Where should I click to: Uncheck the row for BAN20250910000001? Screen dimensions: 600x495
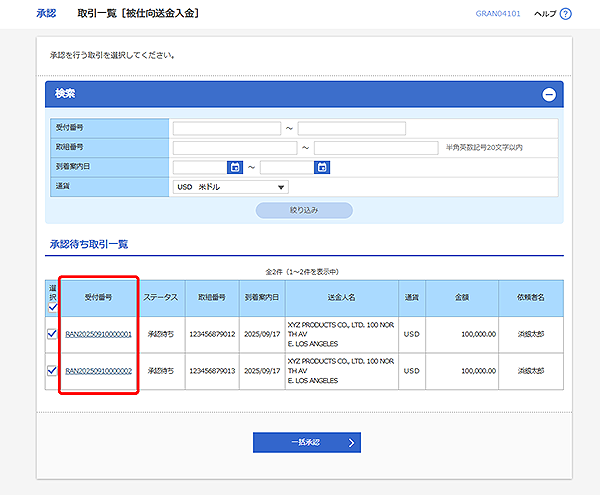52,334
